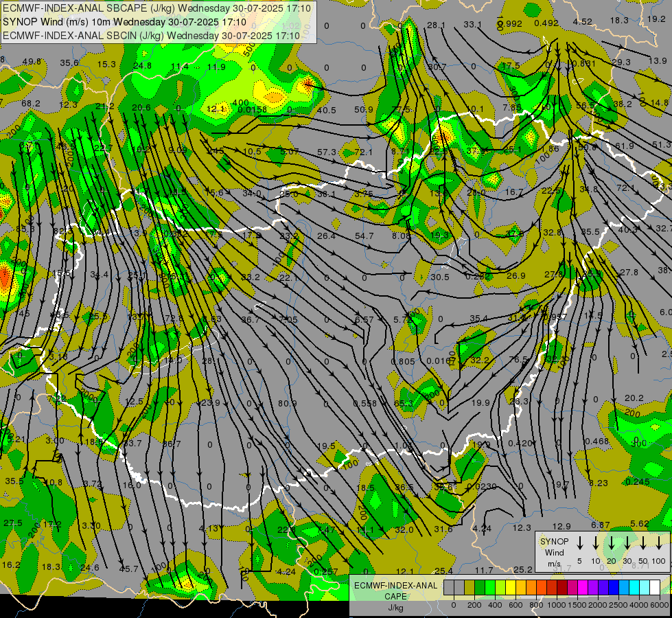Screen dimensions: 672x618
Task: Click 'ECMWF-INDEX-ANAL' label in the color legend
Action: pyautogui.click(x=395, y=586)
